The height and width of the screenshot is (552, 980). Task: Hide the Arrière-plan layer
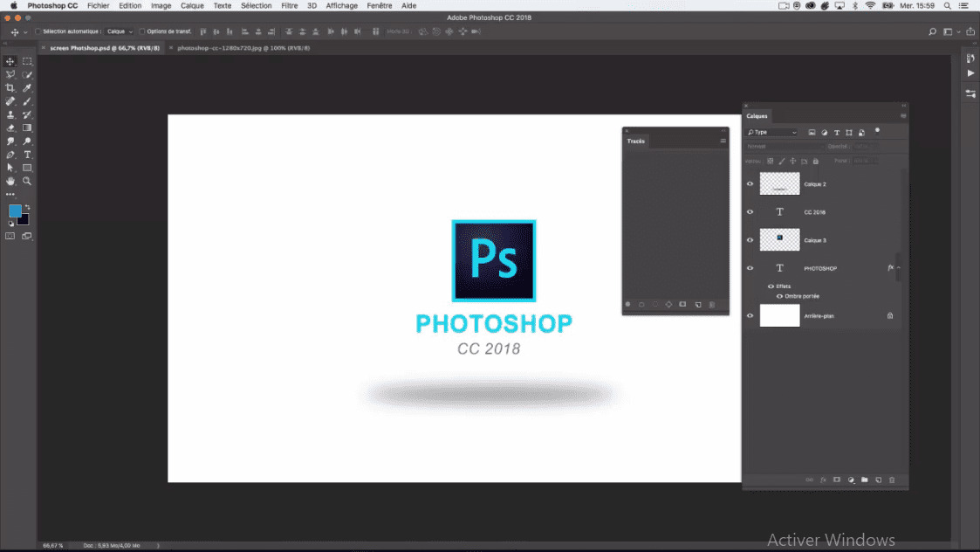coord(750,316)
